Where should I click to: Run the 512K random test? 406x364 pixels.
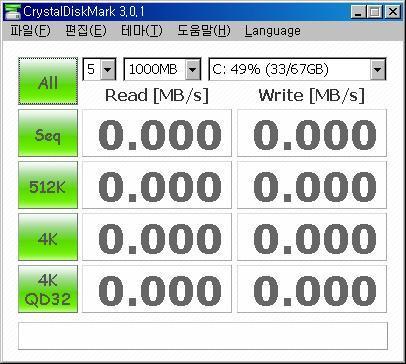click(x=48, y=185)
